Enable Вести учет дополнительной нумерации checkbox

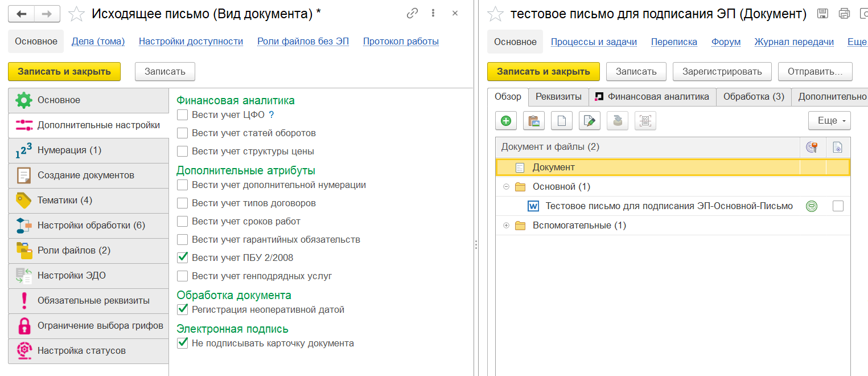(x=183, y=185)
